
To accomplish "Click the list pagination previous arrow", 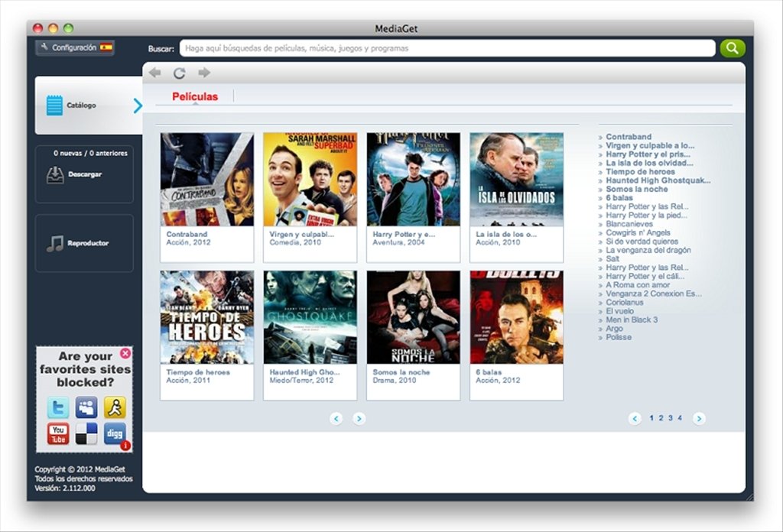I will coord(635,418).
